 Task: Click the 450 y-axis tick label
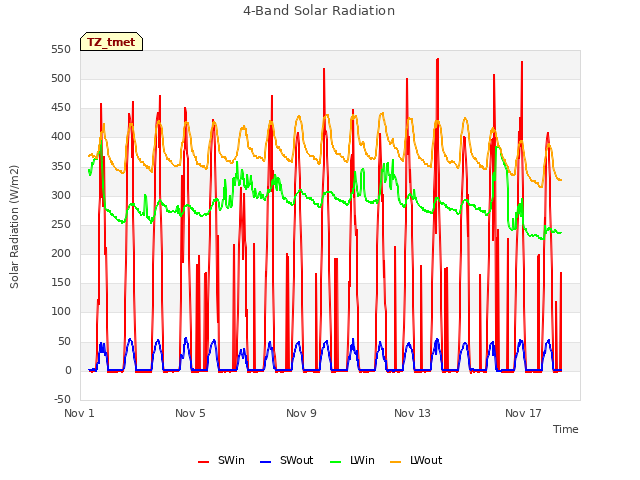click(x=61, y=108)
